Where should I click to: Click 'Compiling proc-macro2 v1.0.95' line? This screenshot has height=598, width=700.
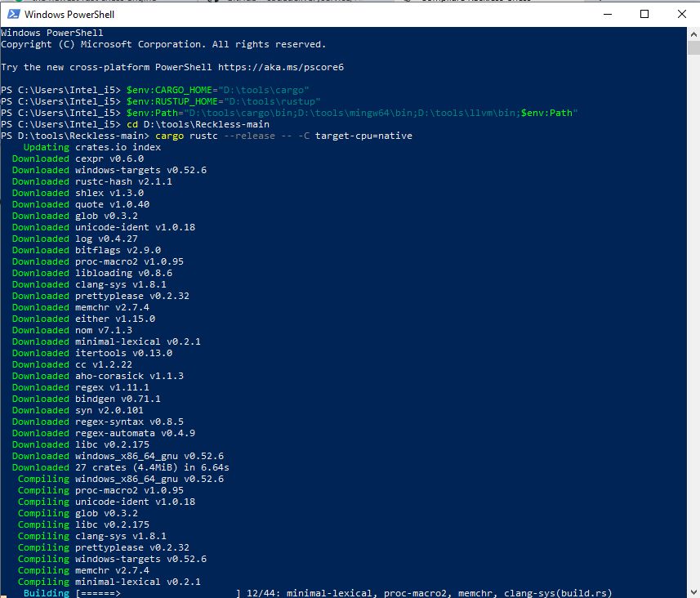click(101, 490)
